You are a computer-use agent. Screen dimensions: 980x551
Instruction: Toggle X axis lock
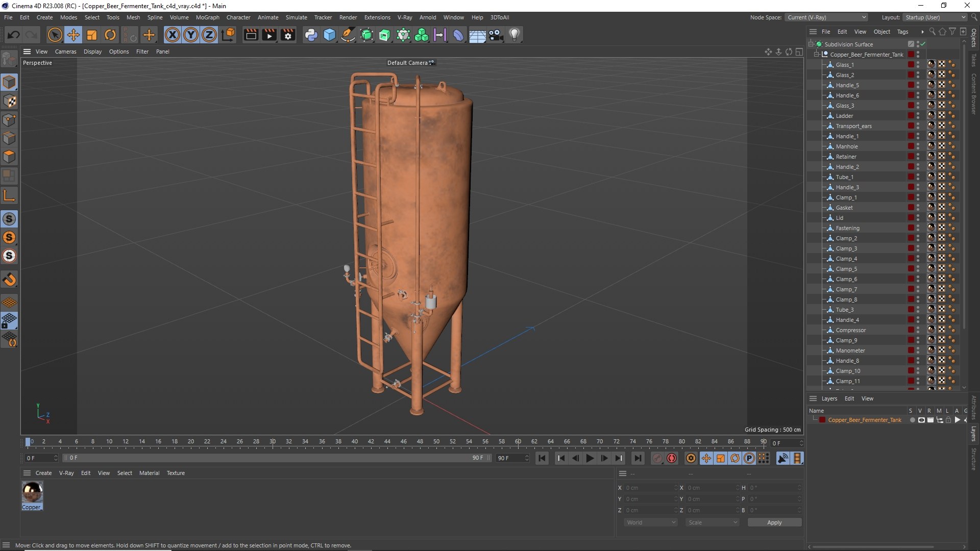point(173,35)
